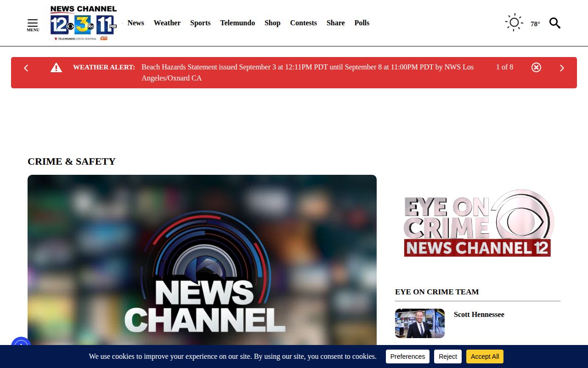Click the sunny weather icon
The height and width of the screenshot is (368, 588).
pyautogui.click(x=514, y=23)
